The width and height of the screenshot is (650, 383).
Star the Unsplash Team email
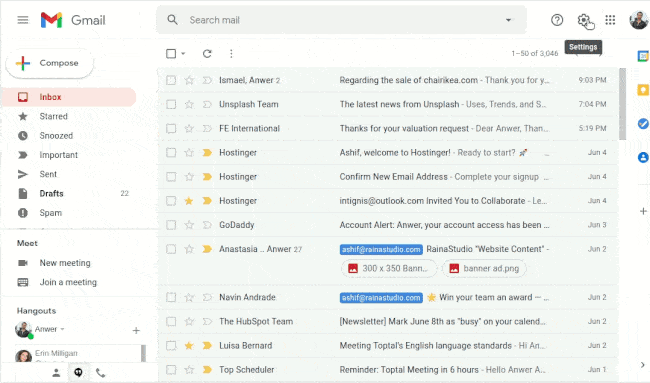click(x=189, y=104)
